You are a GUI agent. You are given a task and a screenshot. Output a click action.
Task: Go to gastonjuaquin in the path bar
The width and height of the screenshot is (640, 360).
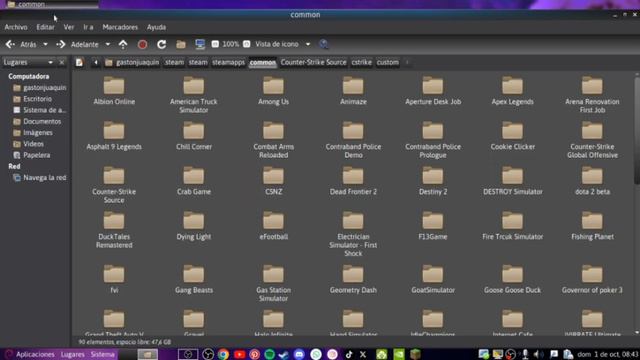[x=132, y=62]
